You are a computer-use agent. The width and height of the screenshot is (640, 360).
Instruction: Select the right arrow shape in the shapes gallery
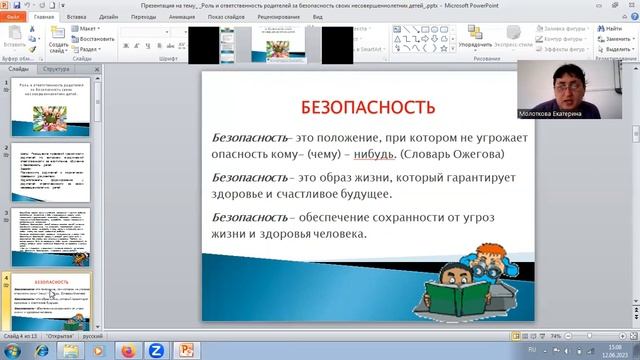point(425,39)
